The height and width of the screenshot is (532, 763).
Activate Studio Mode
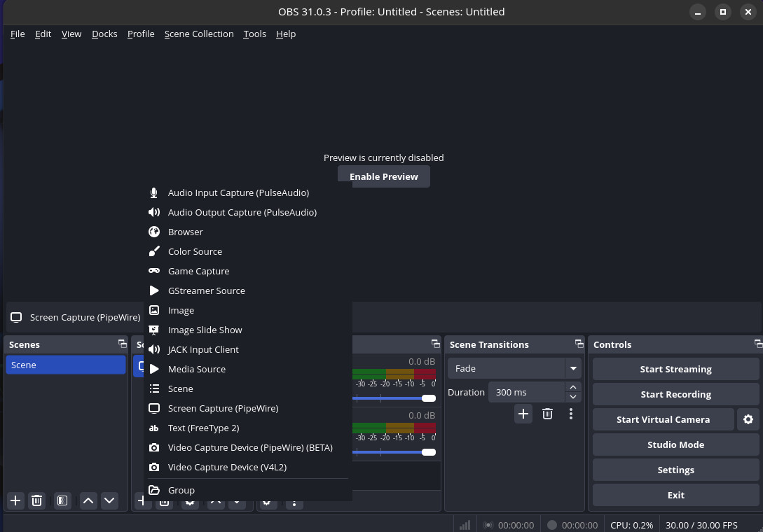[x=675, y=444]
